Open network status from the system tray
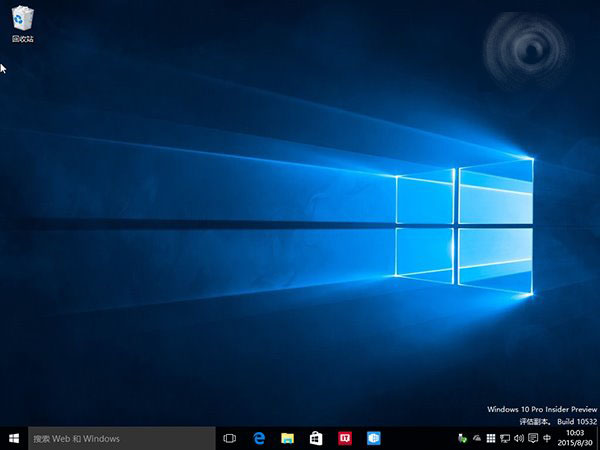The image size is (600, 450). pyautogui.click(x=505, y=438)
